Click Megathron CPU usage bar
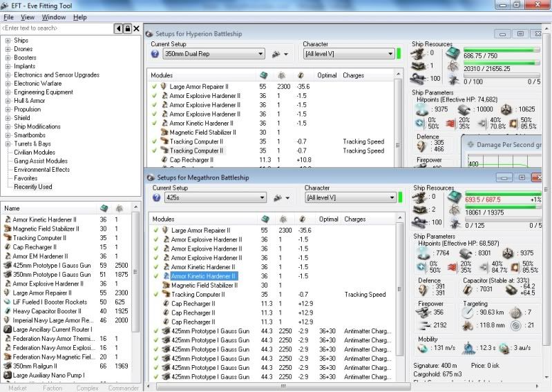 click(503, 194)
